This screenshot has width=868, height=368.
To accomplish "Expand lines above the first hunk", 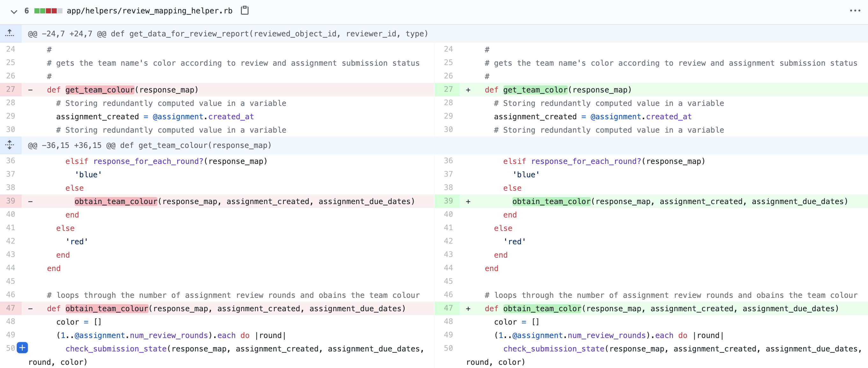I will tap(10, 33).
